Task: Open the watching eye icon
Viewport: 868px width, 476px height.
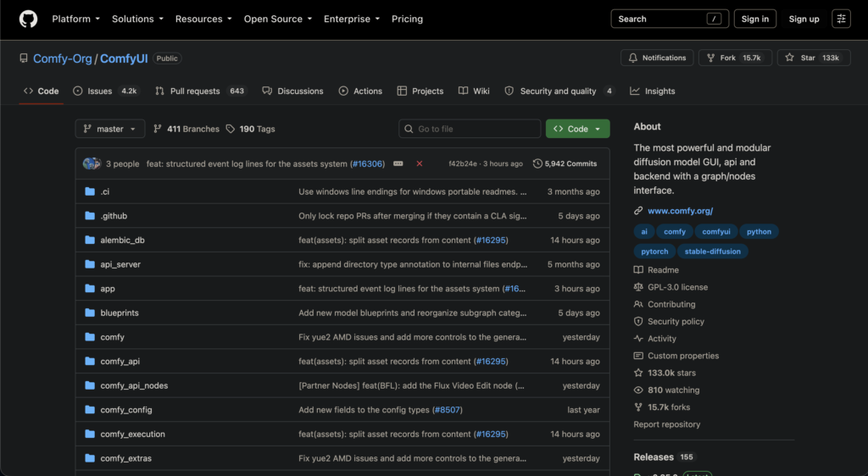Action: (638, 390)
